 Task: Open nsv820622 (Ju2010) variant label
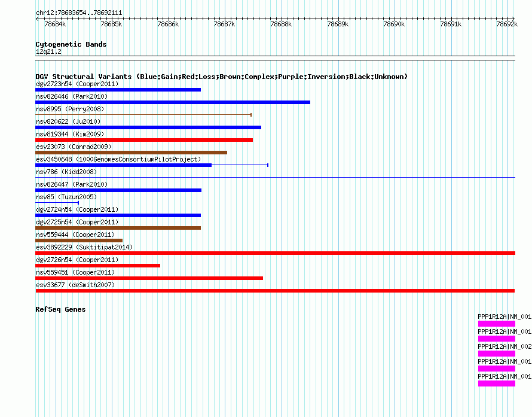point(68,121)
